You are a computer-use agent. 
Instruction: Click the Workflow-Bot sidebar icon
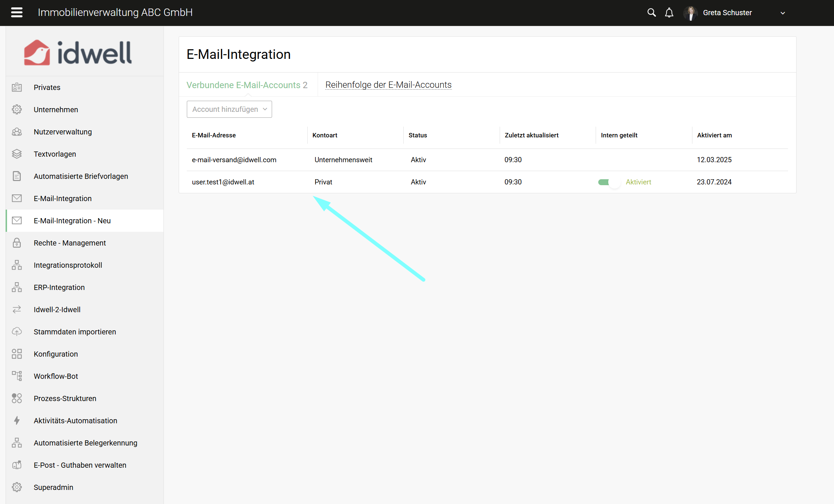[x=17, y=376]
